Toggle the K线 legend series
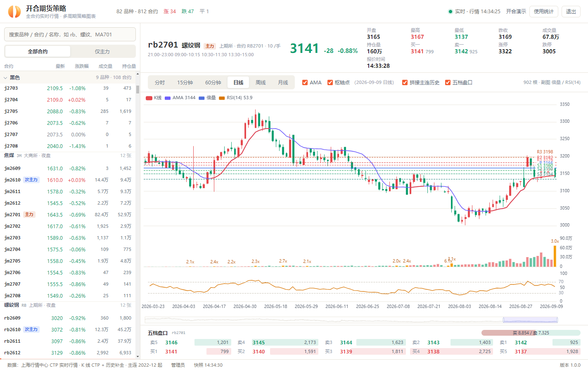The width and height of the screenshot is (588, 370). [x=154, y=98]
